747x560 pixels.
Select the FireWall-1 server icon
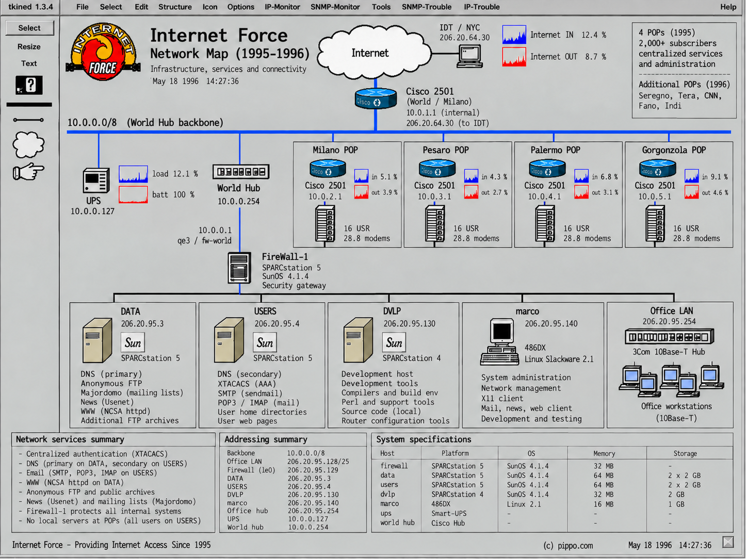tap(240, 268)
